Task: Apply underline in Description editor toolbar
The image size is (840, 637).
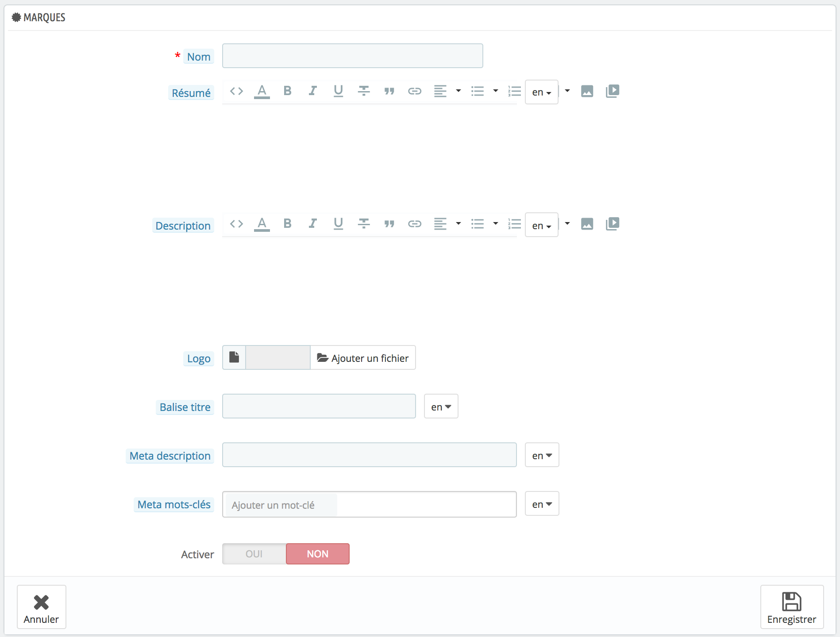Action: click(x=338, y=224)
